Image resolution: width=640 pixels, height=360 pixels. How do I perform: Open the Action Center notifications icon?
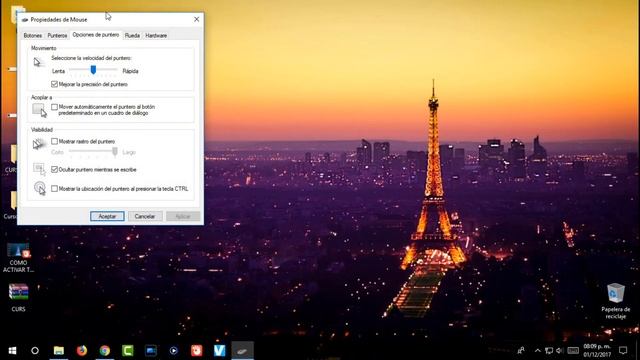tap(623, 350)
